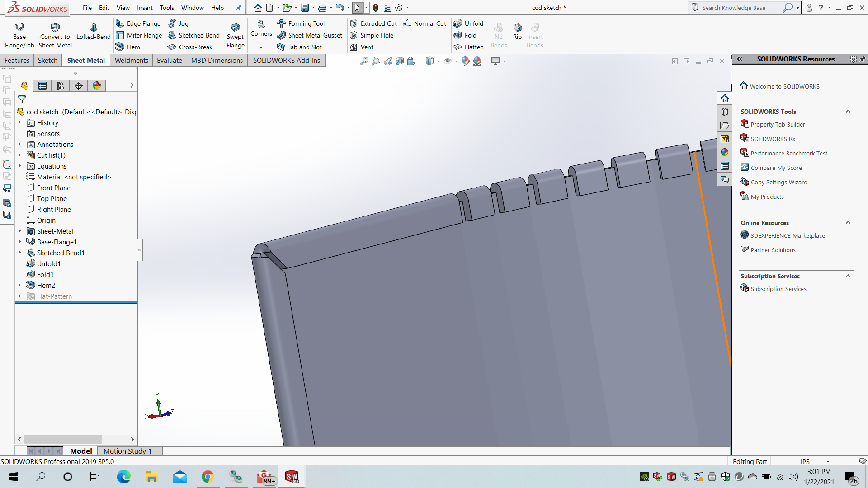The width and height of the screenshot is (868, 488).
Task: Toggle the Flatten command
Action: coord(468,47)
